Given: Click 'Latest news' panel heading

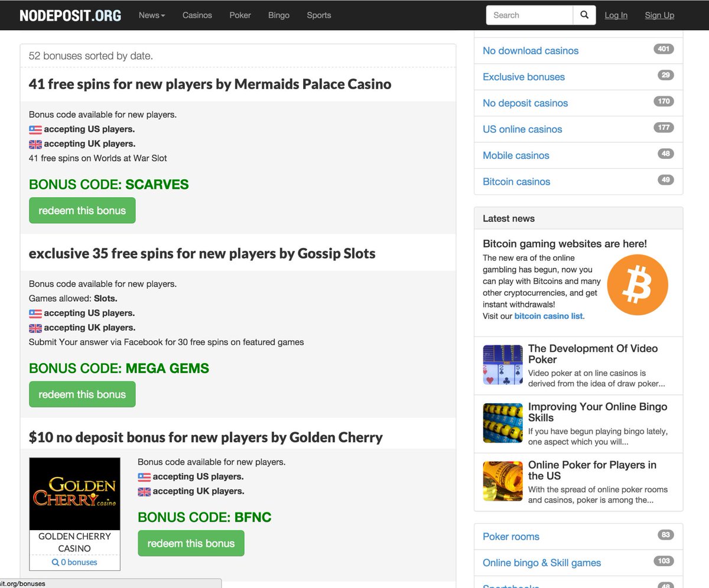Looking at the screenshot, I should 509,218.
